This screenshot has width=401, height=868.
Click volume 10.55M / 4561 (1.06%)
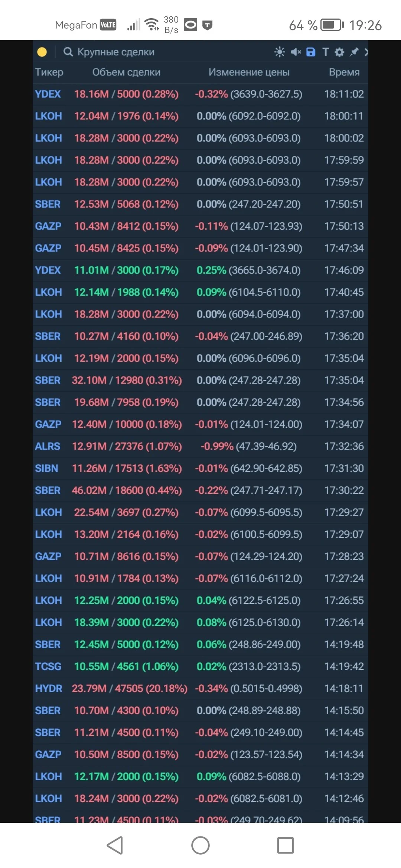[x=126, y=667]
